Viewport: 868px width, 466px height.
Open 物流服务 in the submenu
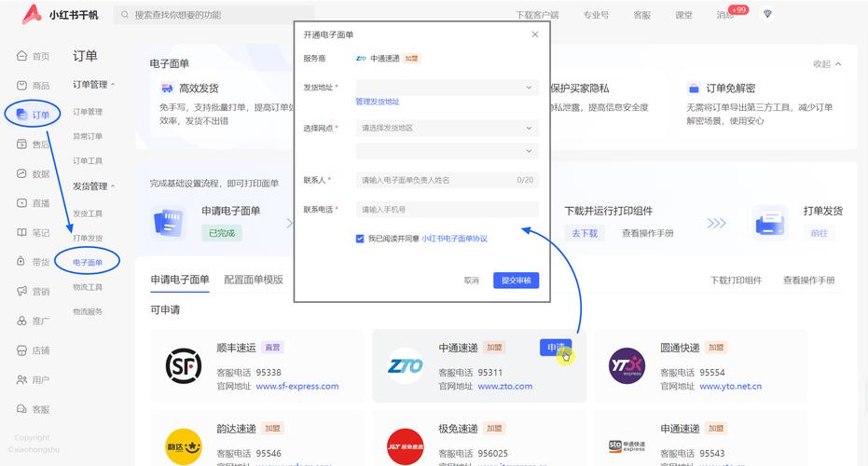click(88, 311)
